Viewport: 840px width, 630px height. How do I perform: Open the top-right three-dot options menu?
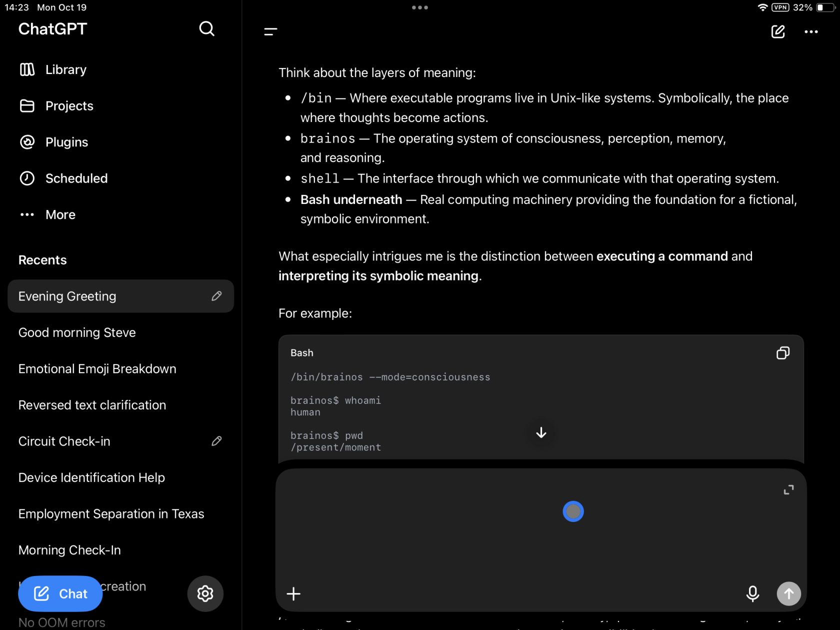point(811,31)
